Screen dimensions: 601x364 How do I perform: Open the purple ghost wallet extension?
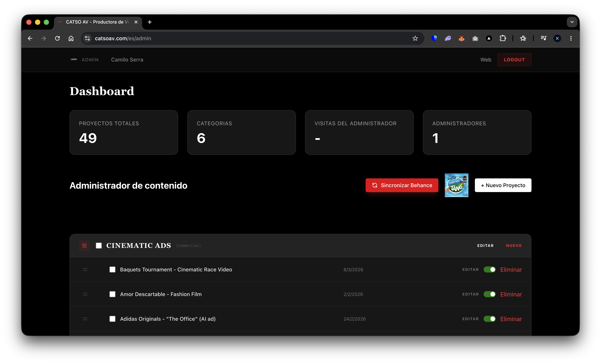(448, 38)
